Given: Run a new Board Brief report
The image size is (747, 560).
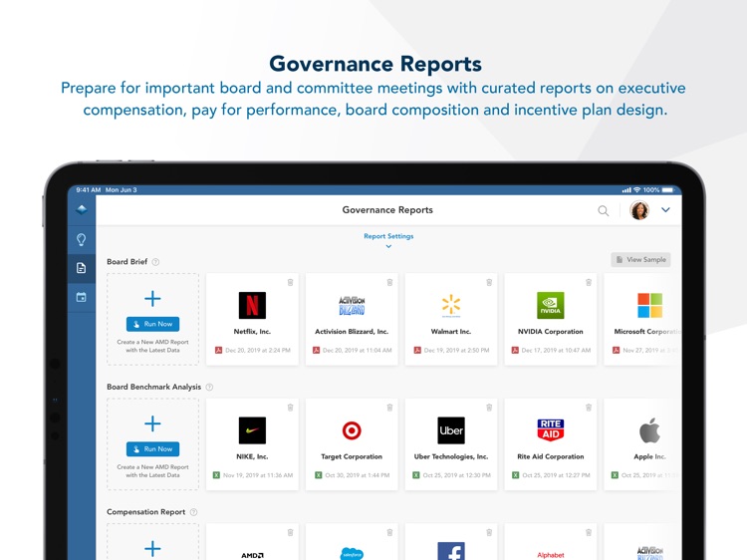Looking at the screenshot, I should [153, 324].
